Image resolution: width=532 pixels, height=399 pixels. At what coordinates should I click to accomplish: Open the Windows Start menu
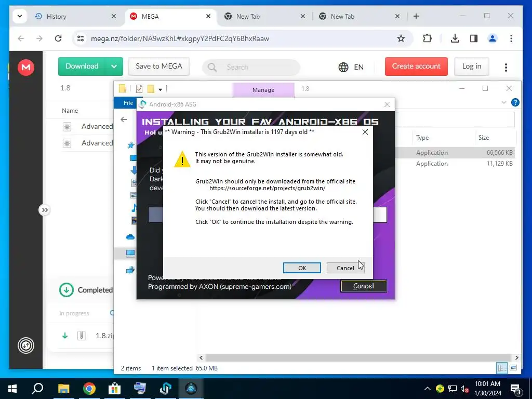pos(12,389)
